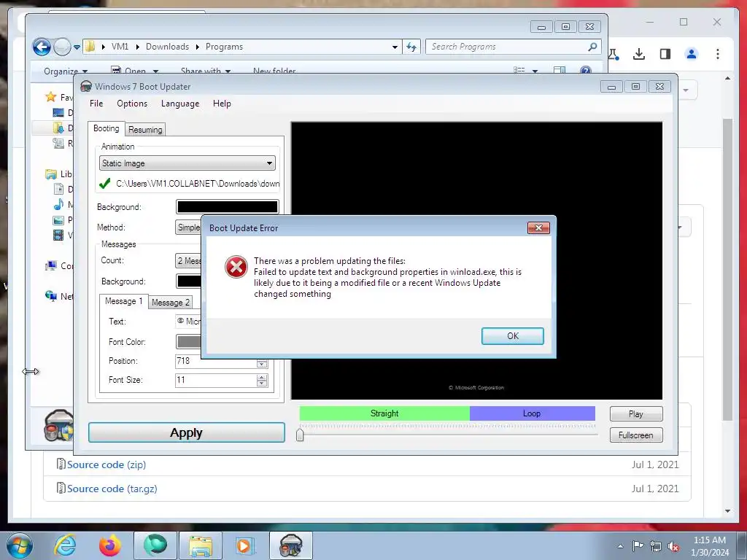Click the Windows Start button
Screen dimensions: 747x560
pos(20,545)
